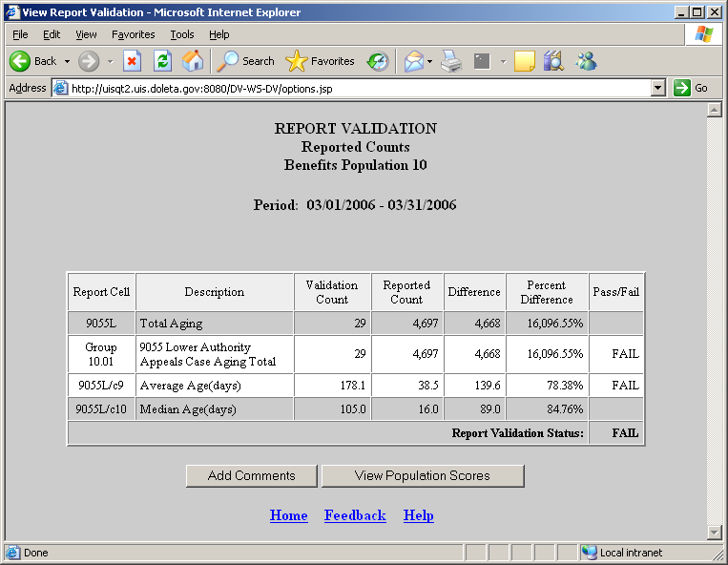Click the Refresh page icon
728x565 pixels.
pos(162,61)
